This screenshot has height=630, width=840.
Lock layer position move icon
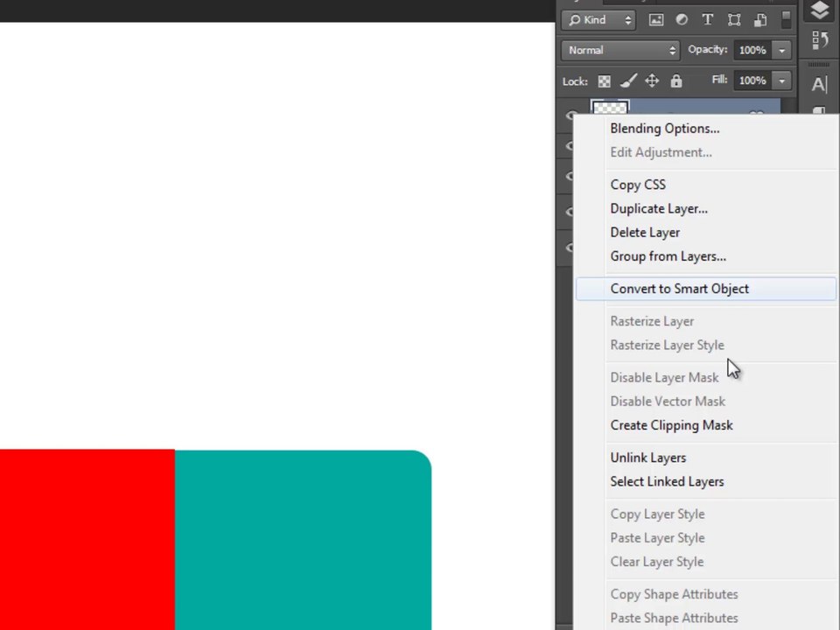coord(652,80)
